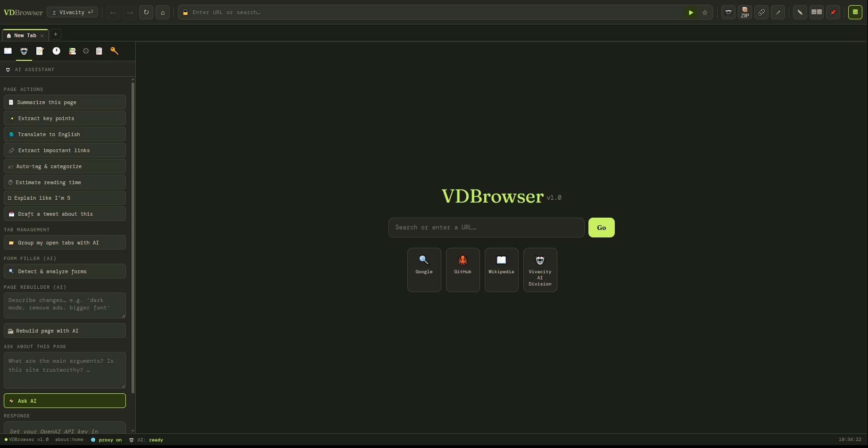
Task: Click Extract key points action
Action: click(x=65, y=118)
